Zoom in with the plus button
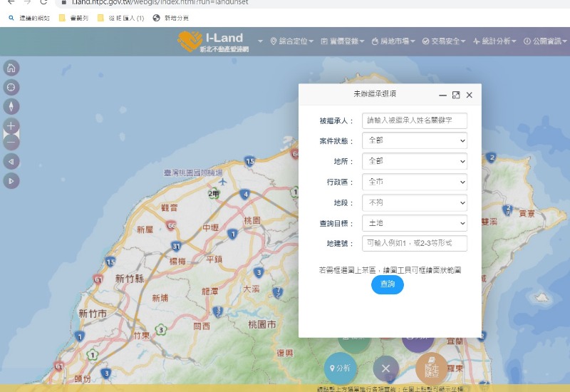The width and height of the screenshot is (570, 392). coord(11,125)
